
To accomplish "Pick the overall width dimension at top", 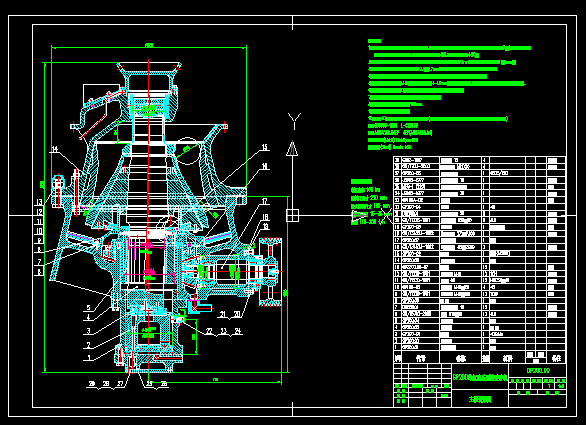I will click(x=149, y=46).
